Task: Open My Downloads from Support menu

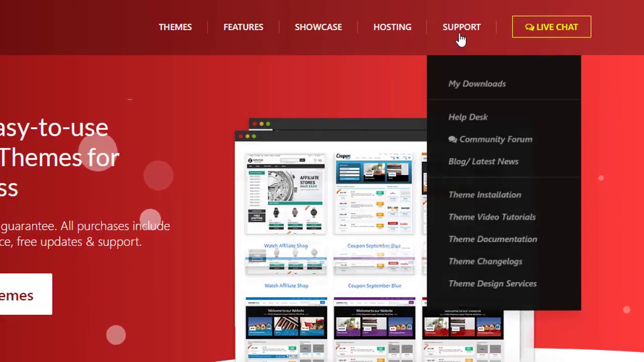Action: 477,84
